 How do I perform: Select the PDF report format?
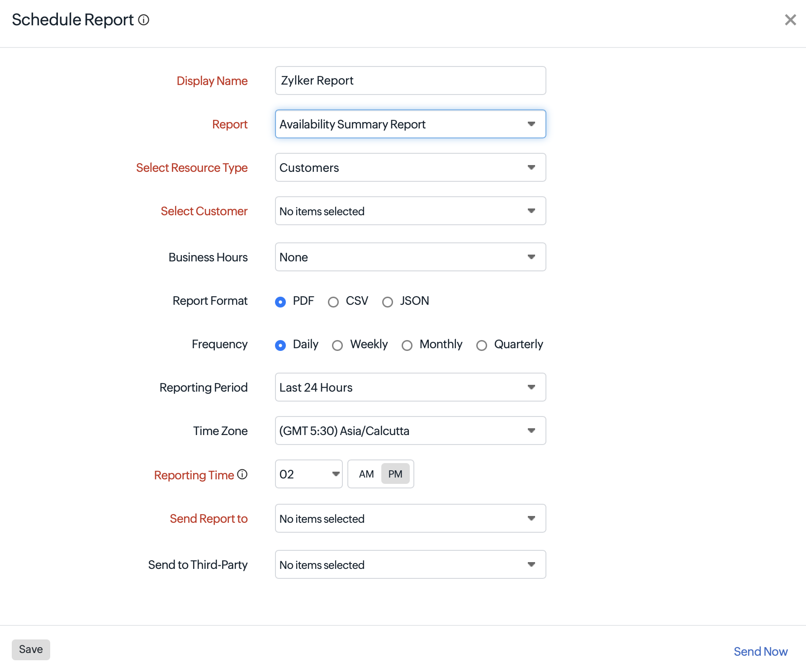click(x=280, y=302)
